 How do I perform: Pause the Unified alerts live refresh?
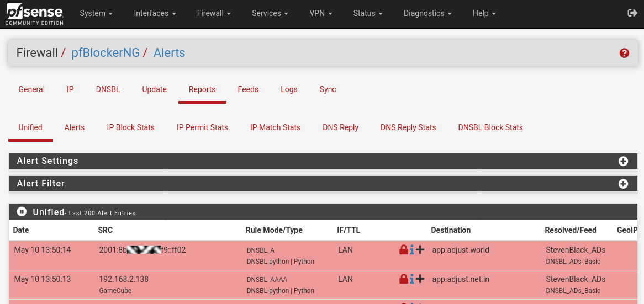22,212
